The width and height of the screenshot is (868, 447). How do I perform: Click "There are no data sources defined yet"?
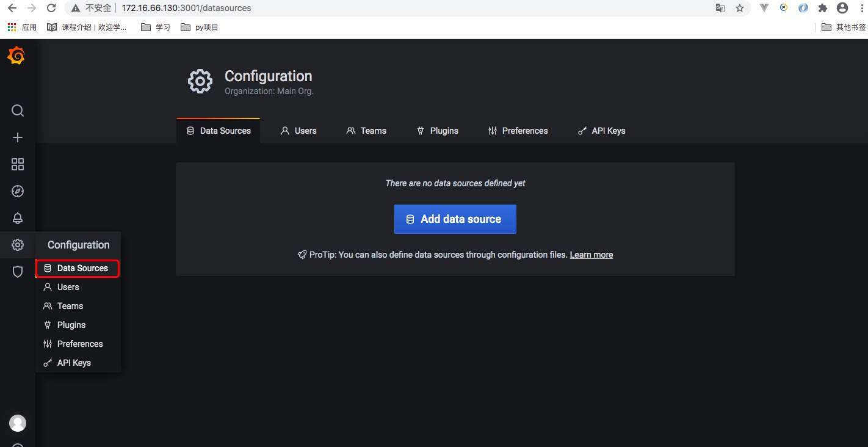point(455,183)
